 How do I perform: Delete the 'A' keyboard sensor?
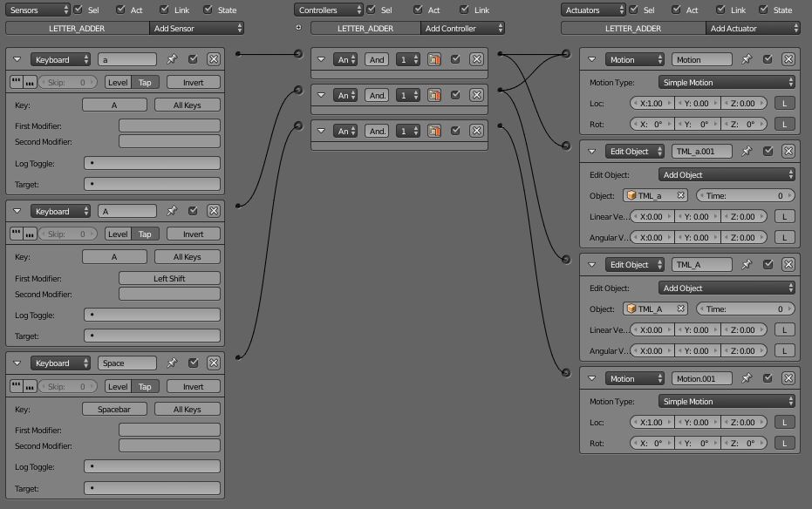point(214,211)
